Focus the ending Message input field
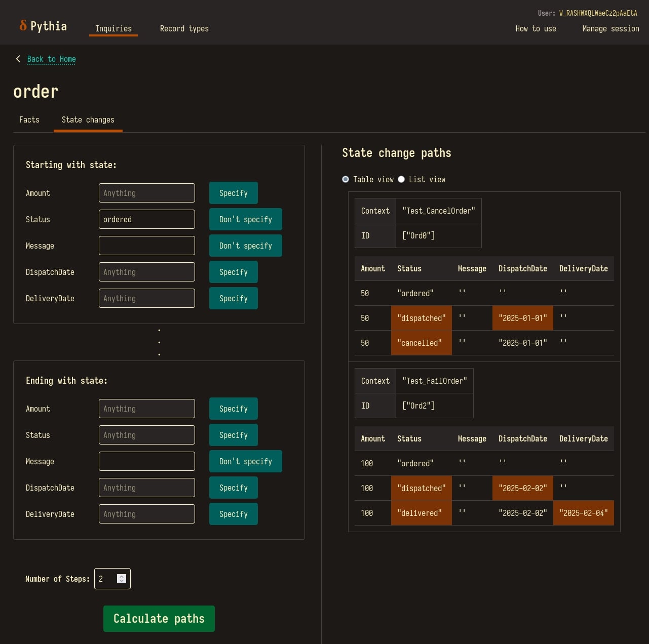 [147, 461]
